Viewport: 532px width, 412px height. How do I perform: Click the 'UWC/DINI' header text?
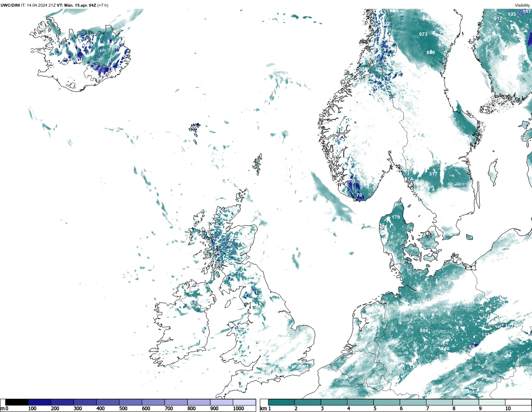(10, 5)
